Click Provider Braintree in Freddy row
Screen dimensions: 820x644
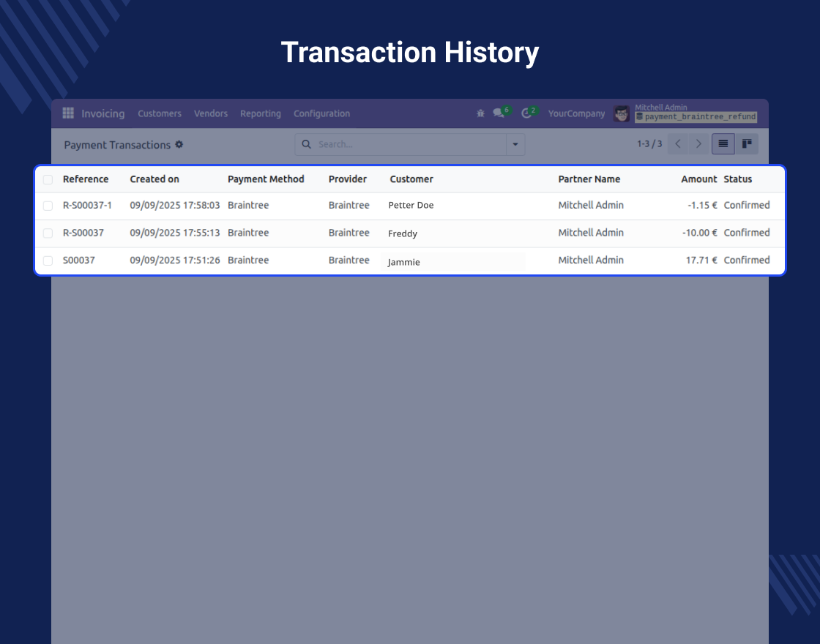348,233
